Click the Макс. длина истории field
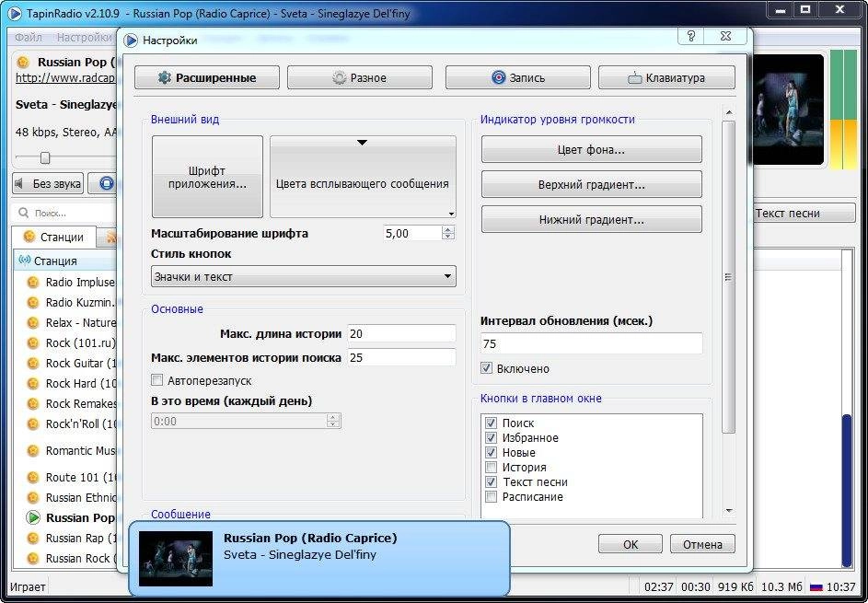868x603 pixels. point(401,333)
